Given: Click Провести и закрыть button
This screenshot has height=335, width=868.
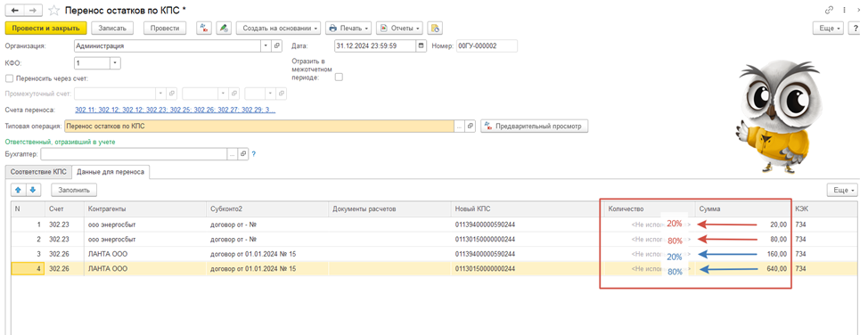Looking at the screenshot, I should coord(45,29).
